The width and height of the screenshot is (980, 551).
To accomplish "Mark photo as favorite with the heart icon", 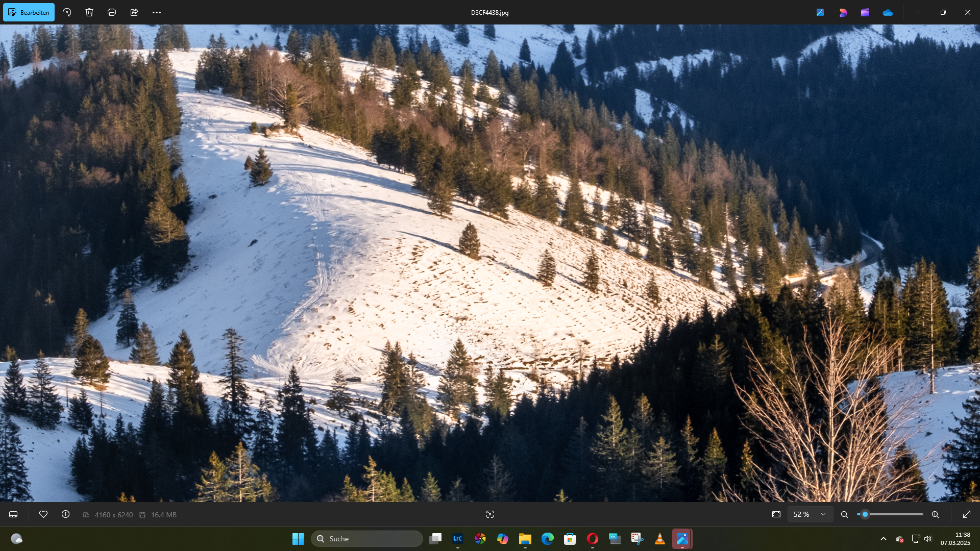I will point(43,514).
